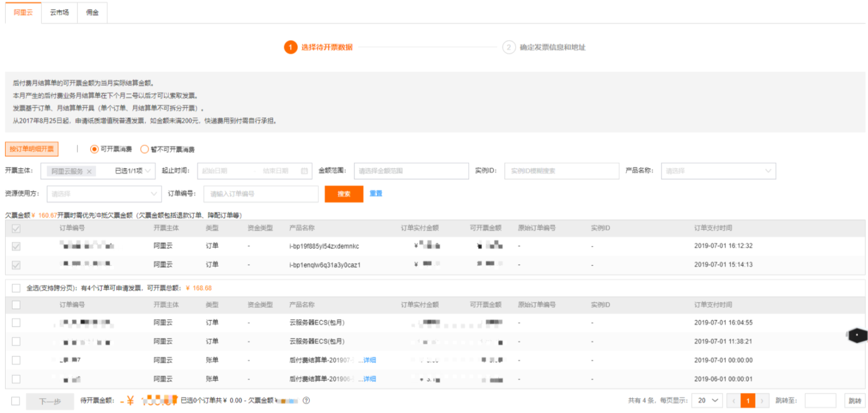The height and width of the screenshot is (413, 868).
Task: Click the product name i-bp1enqlw6q31a3y0caz1
Action: (325, 265)
